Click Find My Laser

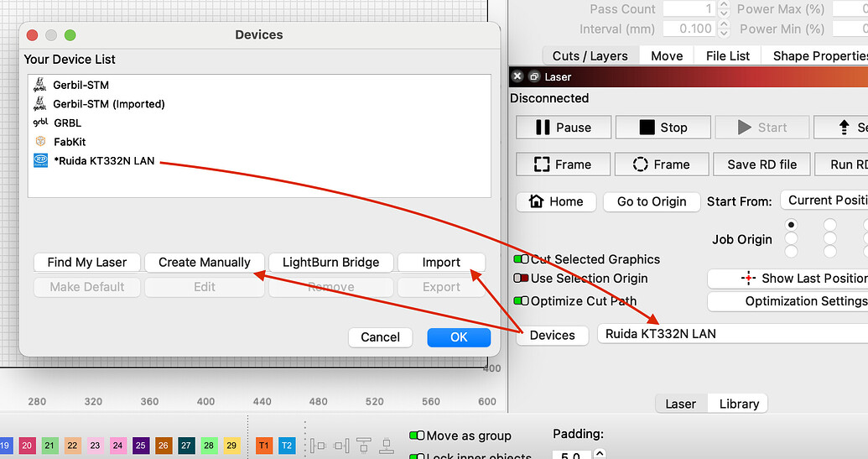(x=87, y=262)
